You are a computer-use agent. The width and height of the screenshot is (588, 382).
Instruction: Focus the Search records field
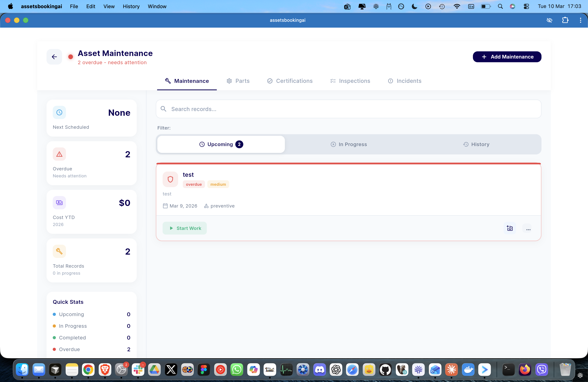coord(348,109)
